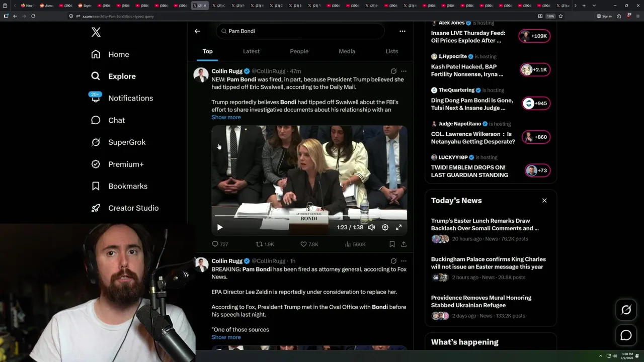This screenshot has height=362, width=644.
Task: Open @CollinRugg handle on the 1h post
Action: (268, 261)
